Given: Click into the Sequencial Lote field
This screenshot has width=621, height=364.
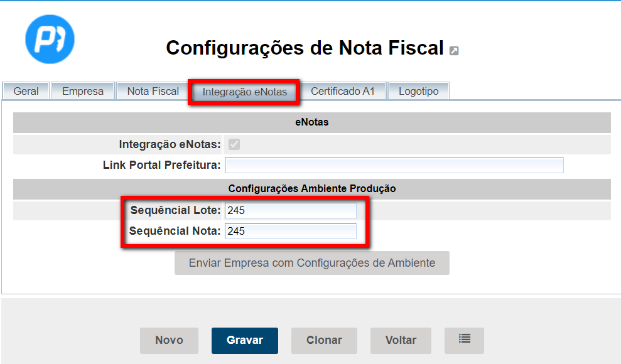Looking at the screenshot, I should pyautogui.click(x=290, y=211).
